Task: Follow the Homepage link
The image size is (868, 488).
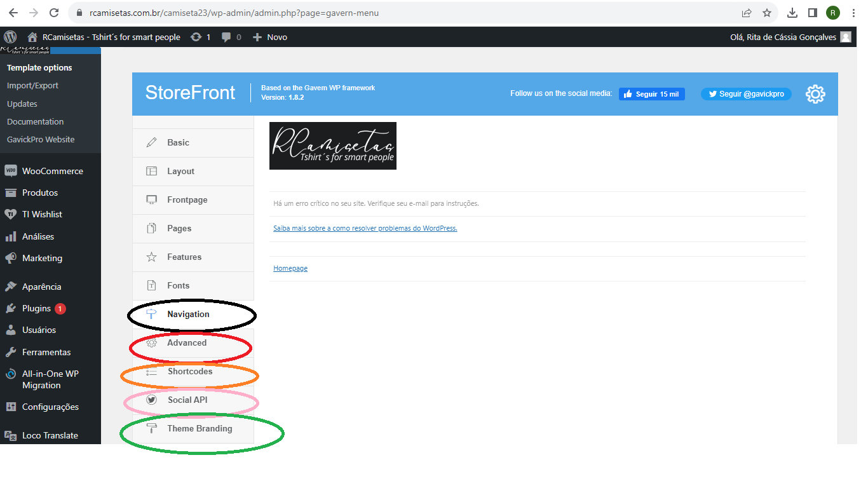Action: click(290, 268)
